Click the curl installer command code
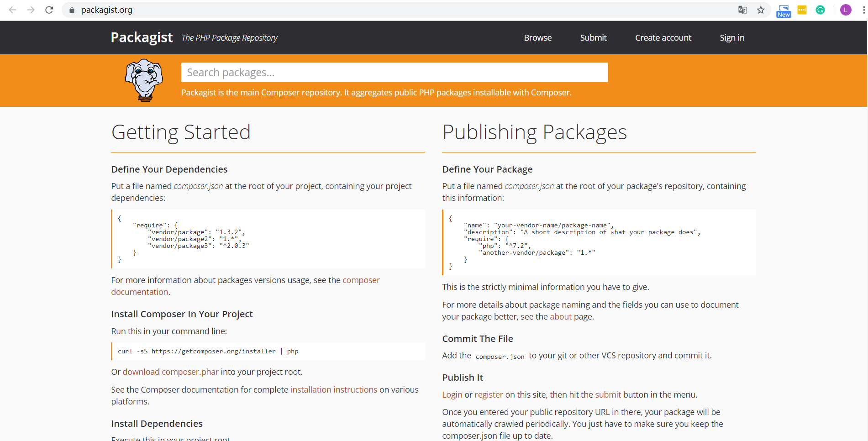This screenshot has height=441, width=868. pyautogui.click(x=208, y=352)
